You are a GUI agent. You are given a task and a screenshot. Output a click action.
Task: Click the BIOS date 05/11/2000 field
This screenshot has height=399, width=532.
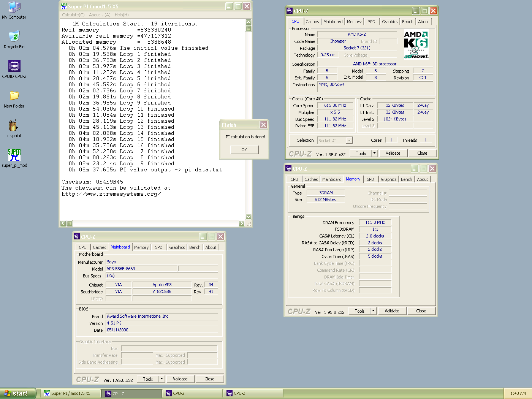pyautogui.click(x=161, y=330)
